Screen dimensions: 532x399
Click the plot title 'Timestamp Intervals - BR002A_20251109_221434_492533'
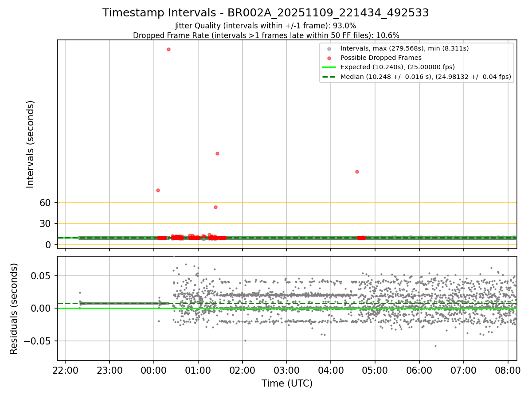[x=266, y=13]
